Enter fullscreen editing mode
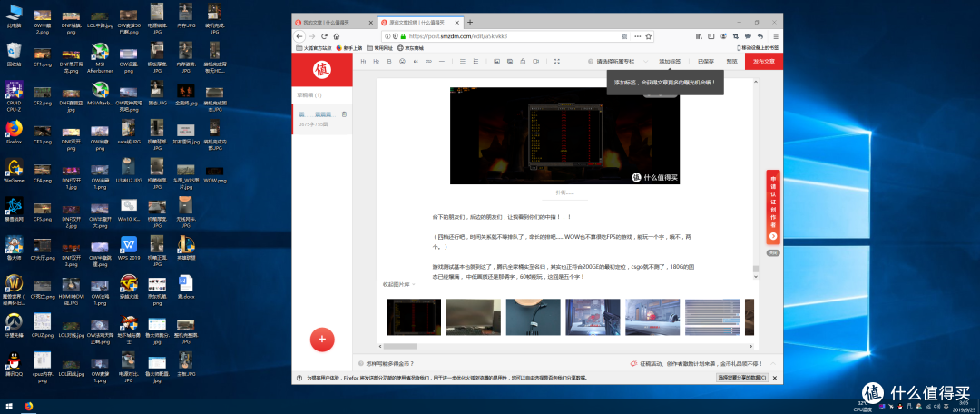Screen dimensions: 980x414 (x=557, y=62)
